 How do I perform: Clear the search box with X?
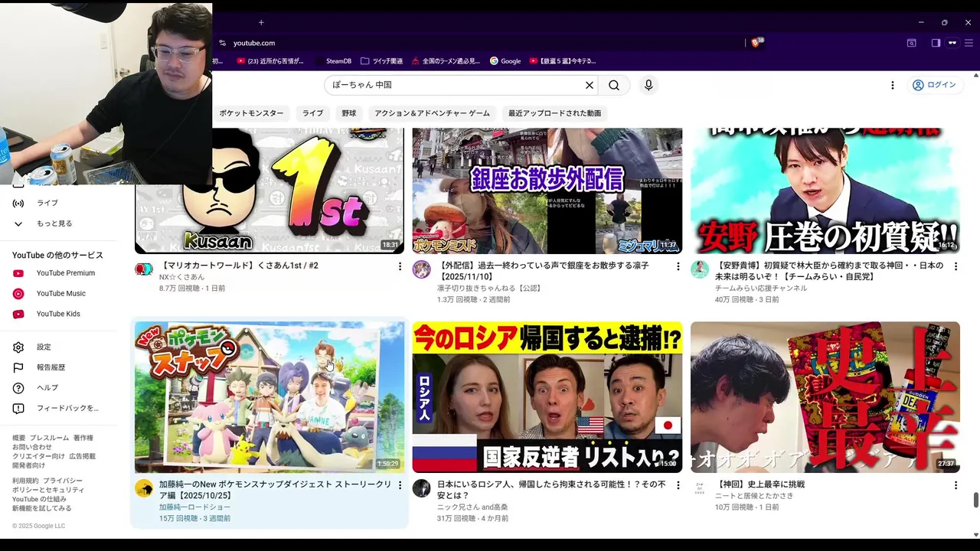click(590, 85)
